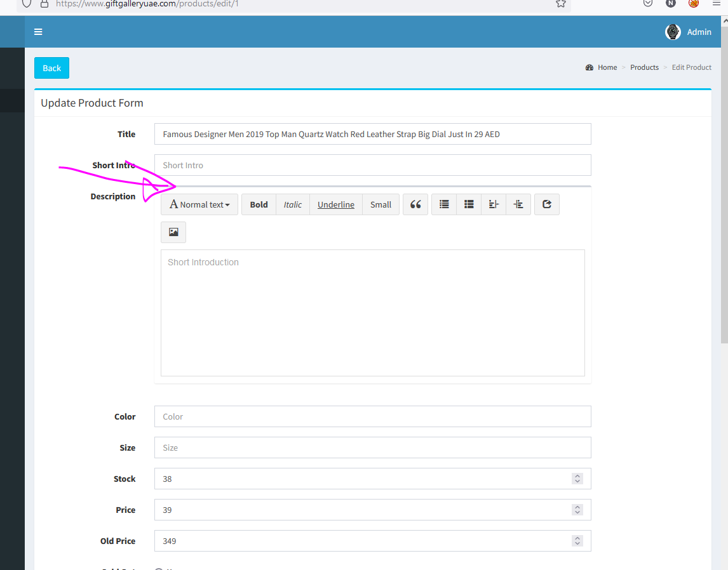Indent the selected text in the editor
Viewport: 728px width, 570px height.
coord(518,204)
